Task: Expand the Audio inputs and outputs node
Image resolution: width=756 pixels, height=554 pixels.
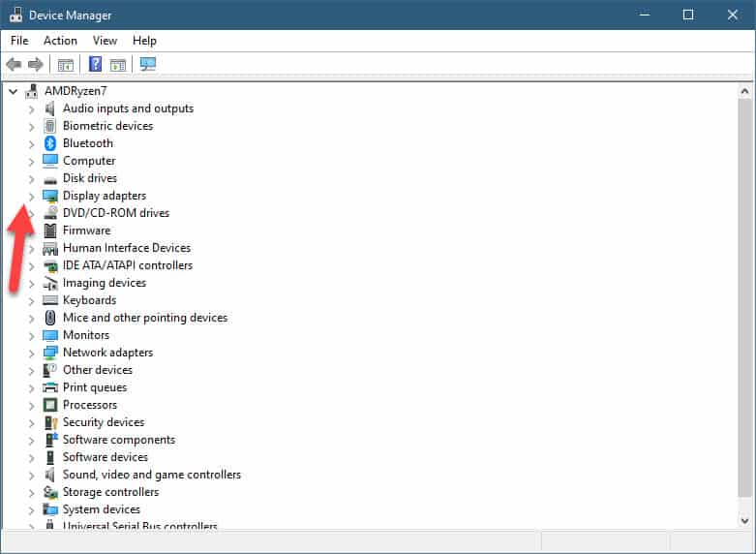Action: pos(31,109)
